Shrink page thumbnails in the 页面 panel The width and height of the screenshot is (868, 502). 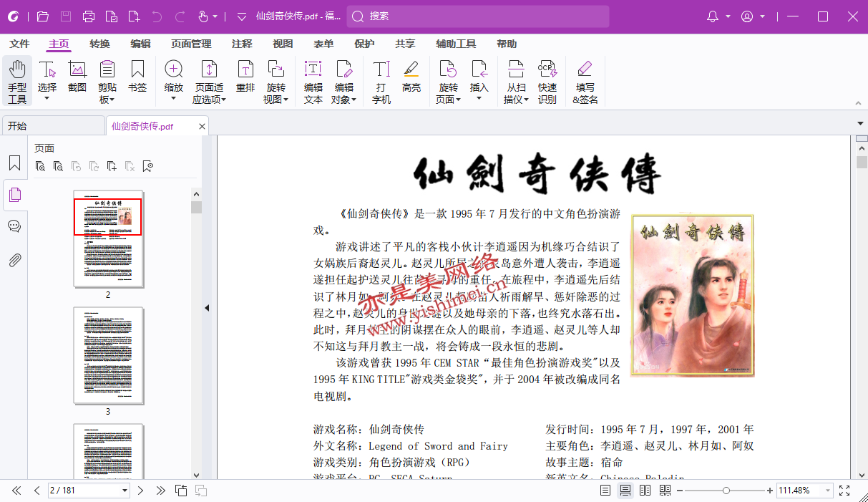pyautogui.click(x=58, y=167)
